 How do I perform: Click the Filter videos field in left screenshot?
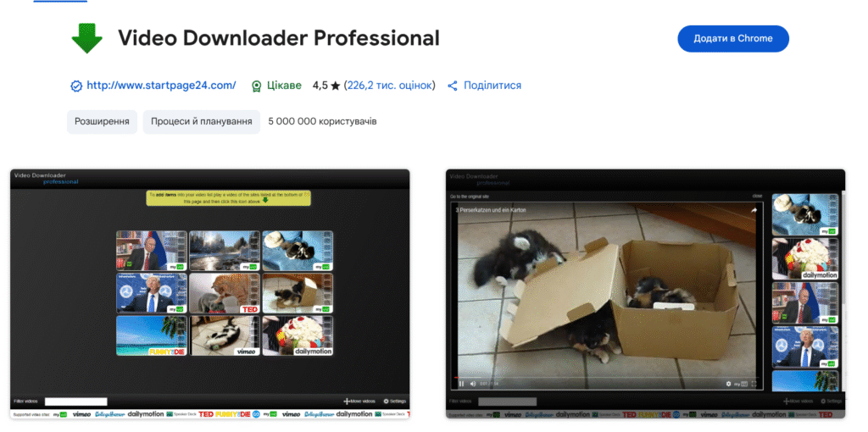point(75,401)
